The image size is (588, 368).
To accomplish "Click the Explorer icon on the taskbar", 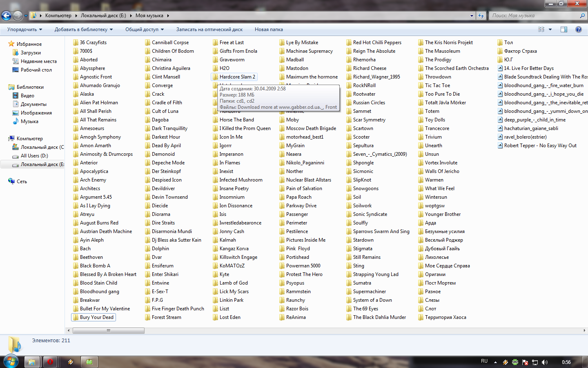I will (31, 362).
